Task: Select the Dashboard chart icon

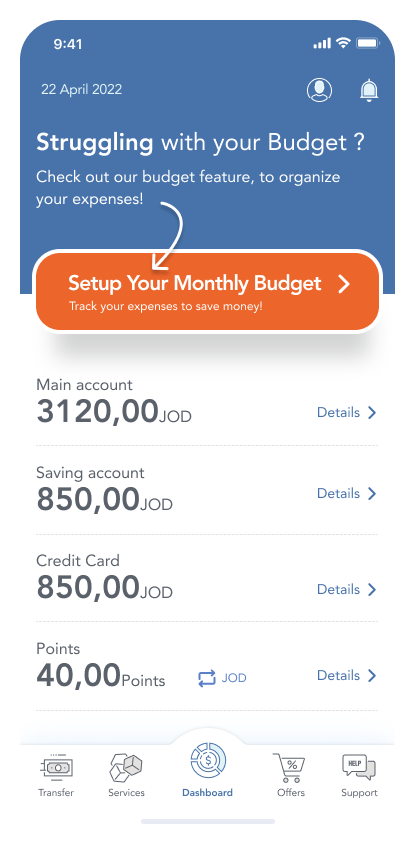Action: point(208,761)
